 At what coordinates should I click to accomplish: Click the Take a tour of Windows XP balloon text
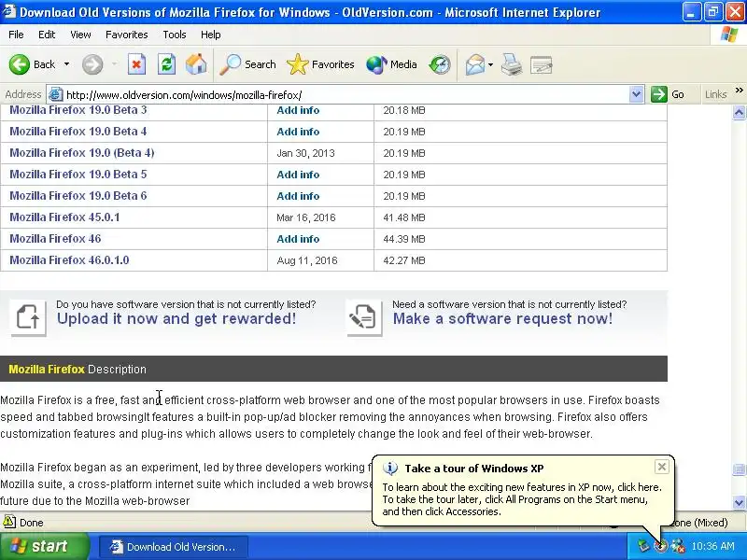click(474, 469)
